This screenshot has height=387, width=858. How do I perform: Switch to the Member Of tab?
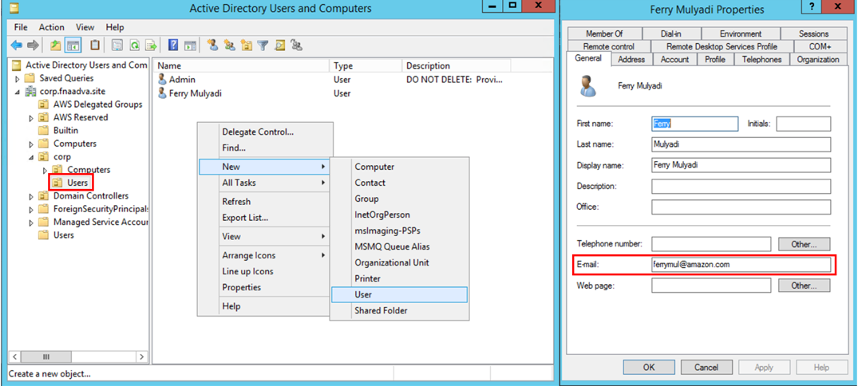tap(604, 33)
